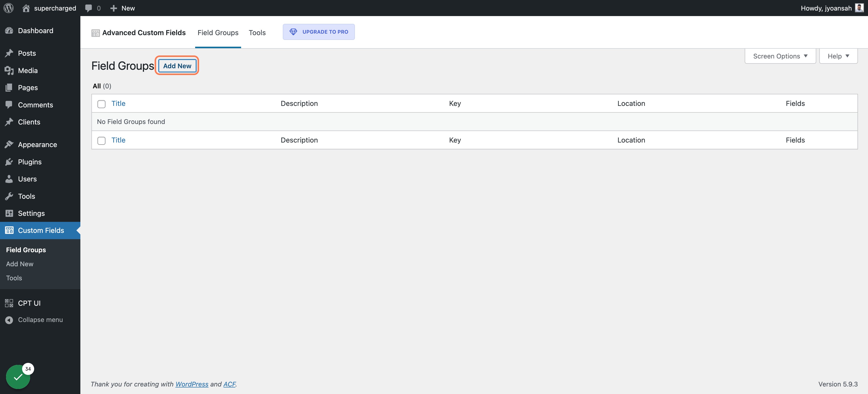Click the Clients pin icon
The height and width of the screenshot is (394, 868).
coord(9,122)
